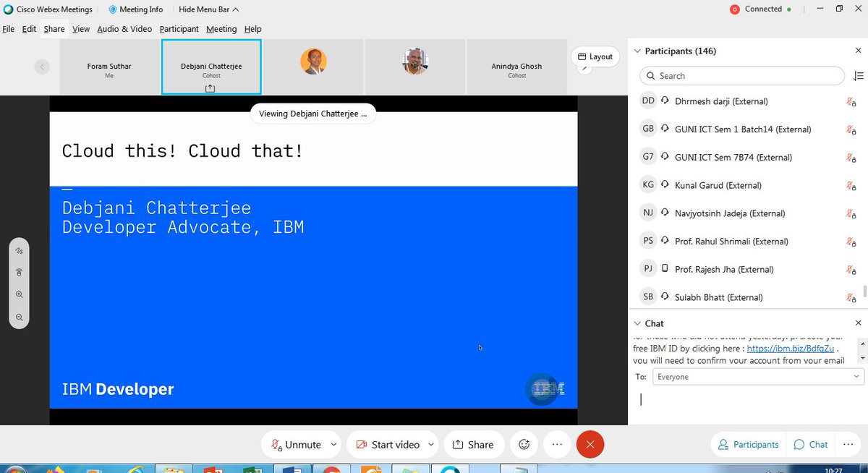Screen dimensions: 868x473
Task: Open the Help menu
Action: (252, 29)
